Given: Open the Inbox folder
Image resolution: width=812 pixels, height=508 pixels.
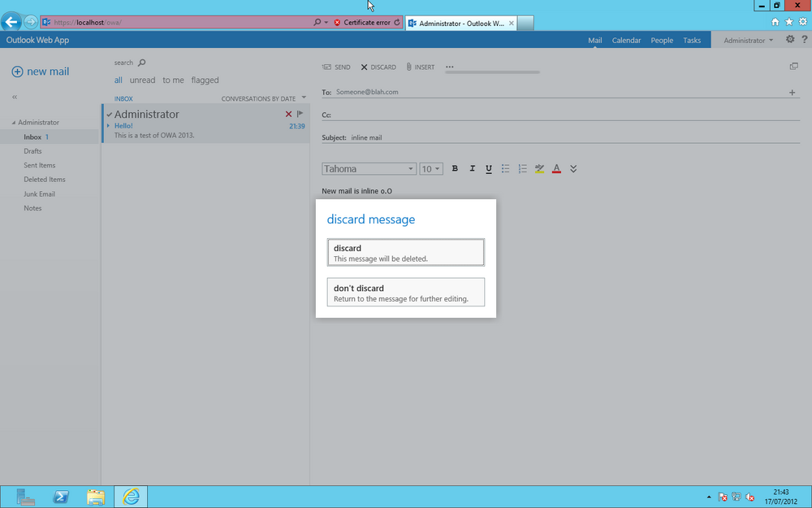Looking at the screenshot, I should [x=32, y=137].
